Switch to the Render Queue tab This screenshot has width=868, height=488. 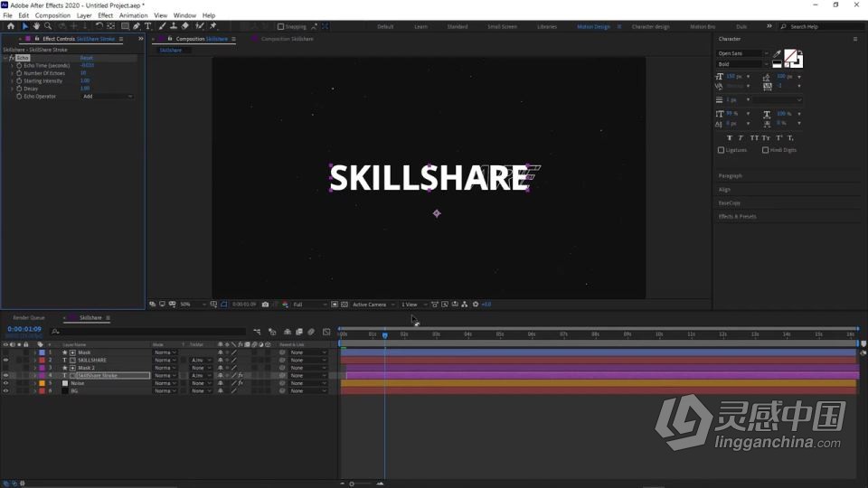pos(29,317)
